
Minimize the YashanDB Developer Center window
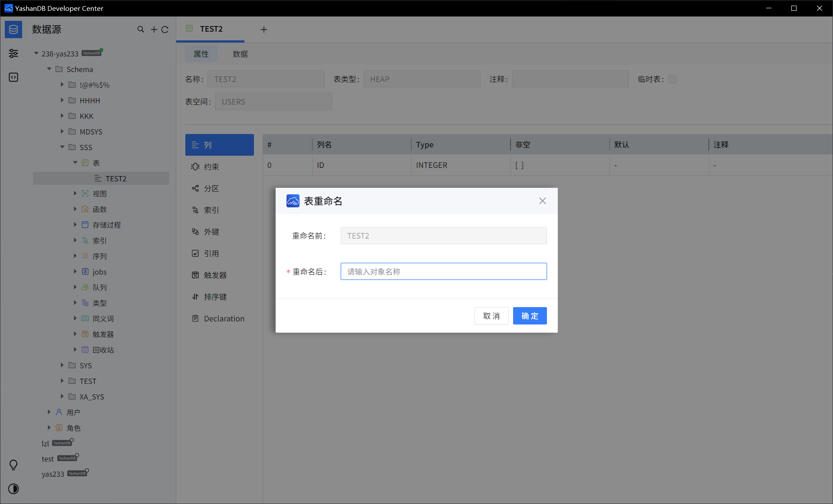pyautogui.click(x=769, y=8)
